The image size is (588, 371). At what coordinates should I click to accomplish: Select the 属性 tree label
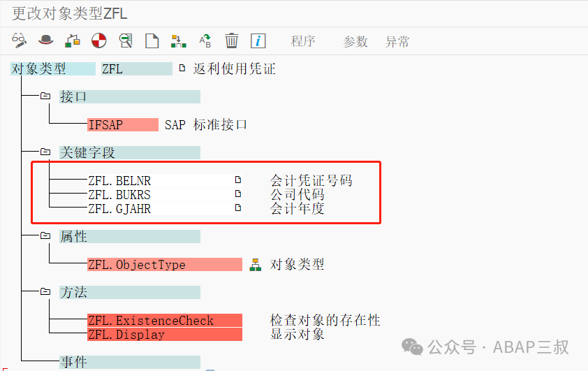pos(130,236)
